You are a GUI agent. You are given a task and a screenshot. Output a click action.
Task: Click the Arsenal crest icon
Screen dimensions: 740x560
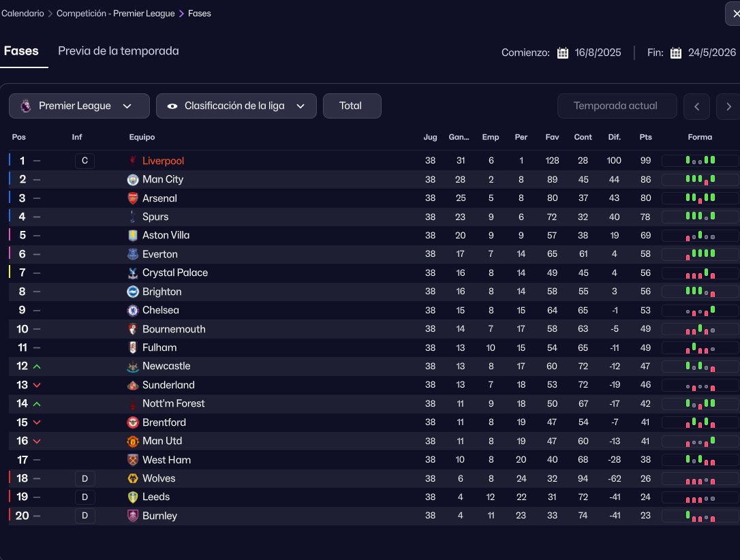pyautogui.click(x=133, y=198)
